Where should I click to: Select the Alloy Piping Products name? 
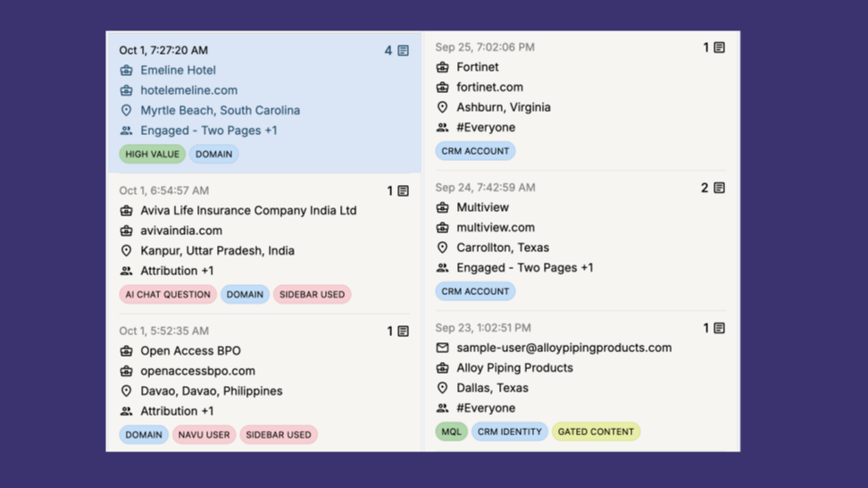click(x=514, y=368)
